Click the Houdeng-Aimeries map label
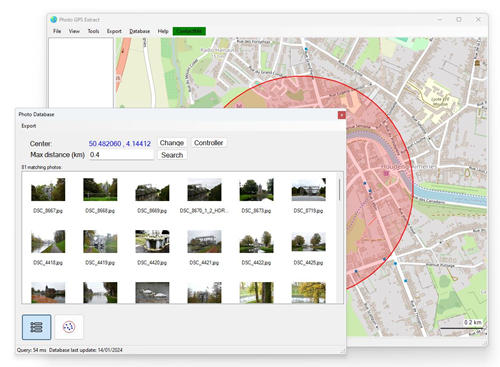500x367 pixels. pyautogui.click(x=409, y=166)
